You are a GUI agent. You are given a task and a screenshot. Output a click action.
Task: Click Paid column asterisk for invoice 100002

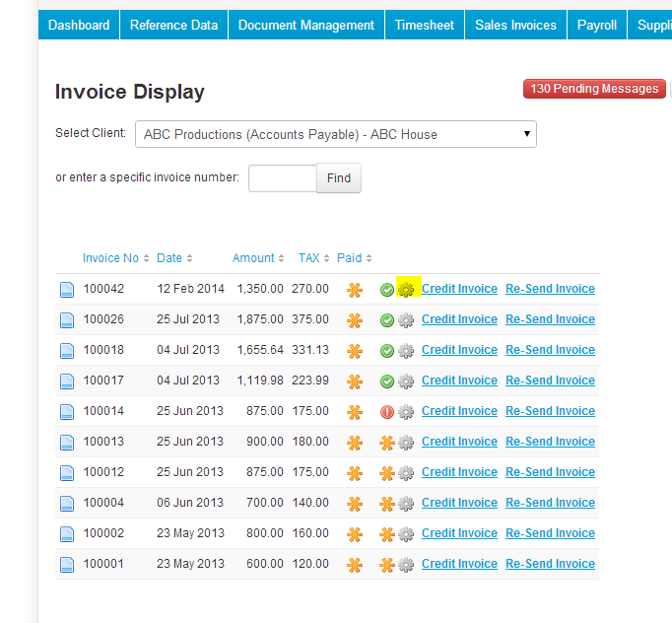pyautogui.click(x=355, y=534)
